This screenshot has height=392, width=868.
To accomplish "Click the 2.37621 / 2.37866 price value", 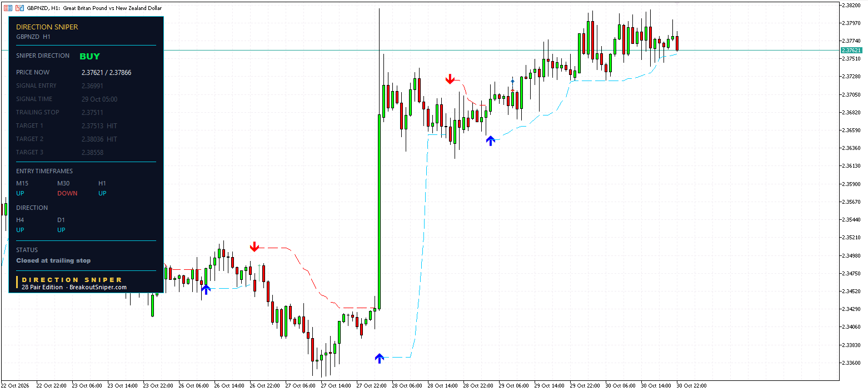I will tap(106, 72).
